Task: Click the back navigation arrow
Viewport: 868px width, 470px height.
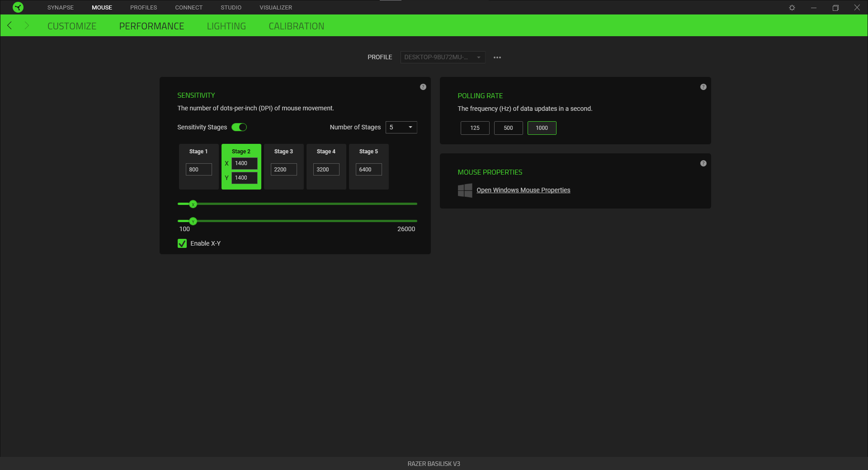Action: click(9, 25)
